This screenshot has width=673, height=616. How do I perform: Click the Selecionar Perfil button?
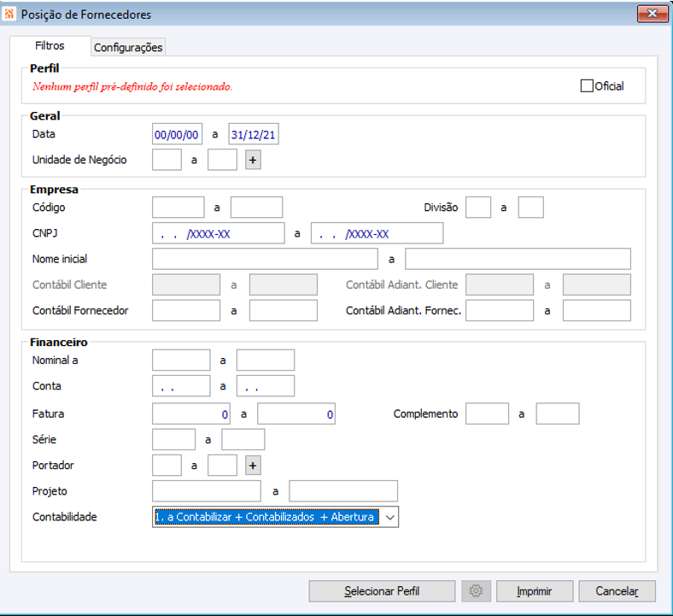point(382,591)
